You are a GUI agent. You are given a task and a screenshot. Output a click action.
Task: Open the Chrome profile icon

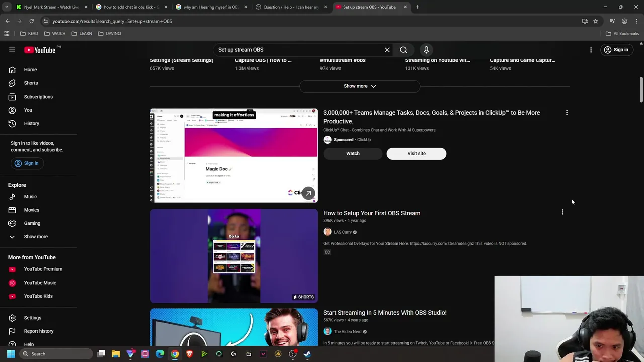pyautogui.click(x=624, y=21)
